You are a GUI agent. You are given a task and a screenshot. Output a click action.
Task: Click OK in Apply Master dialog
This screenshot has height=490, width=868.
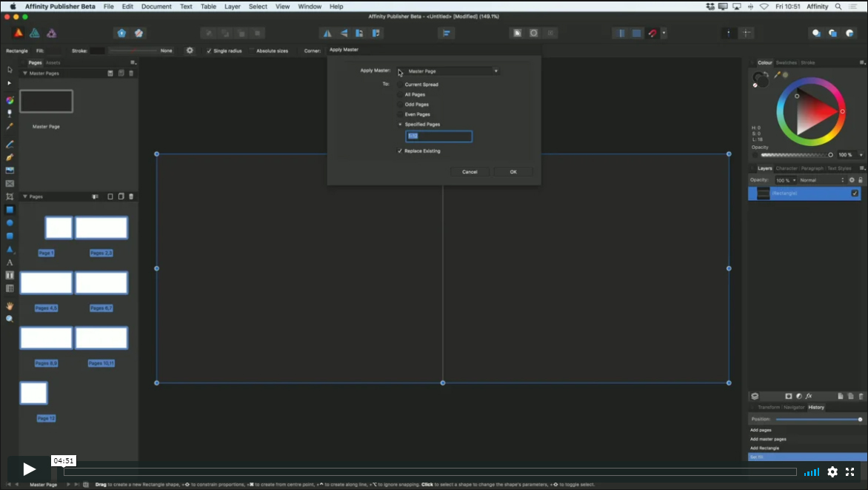pos(513,172)
